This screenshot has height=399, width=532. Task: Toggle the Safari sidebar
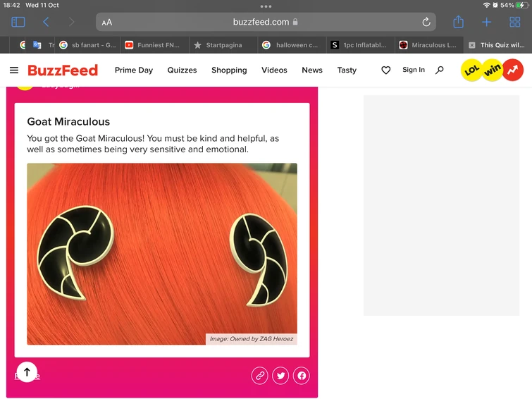[x=18, y=22]
